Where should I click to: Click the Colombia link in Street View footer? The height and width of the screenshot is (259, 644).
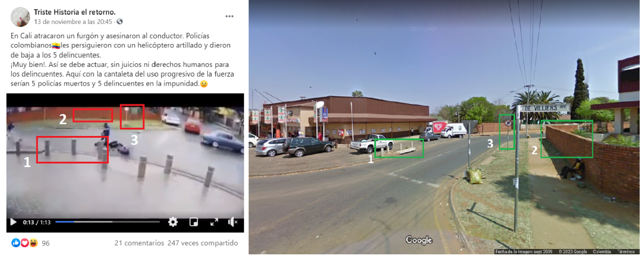(602, 251)
